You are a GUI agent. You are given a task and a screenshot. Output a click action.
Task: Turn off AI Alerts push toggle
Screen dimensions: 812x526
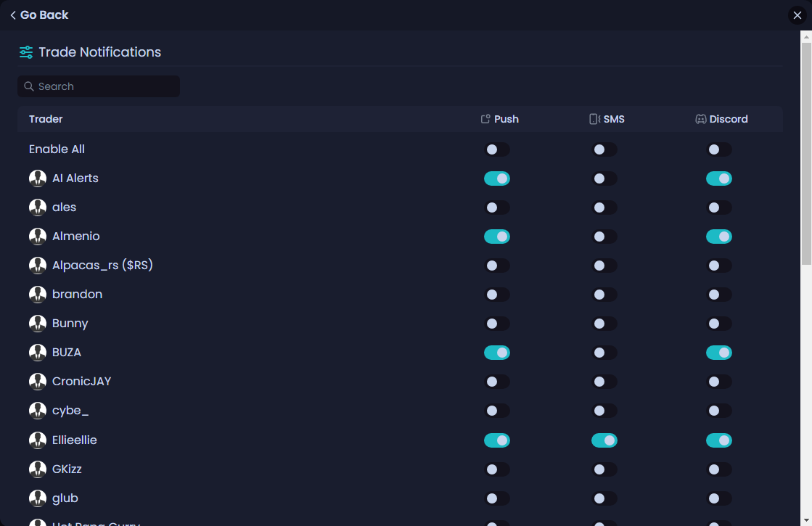tap(497, 178)
